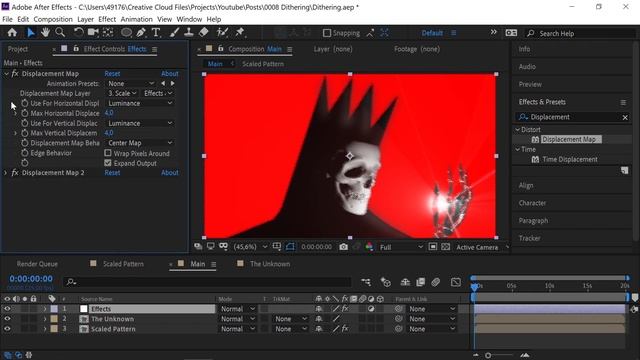640x360 pixels.
Task: Hide the Effects layer with eye icon
Action: pyautogui.click(x=7, y=309)
